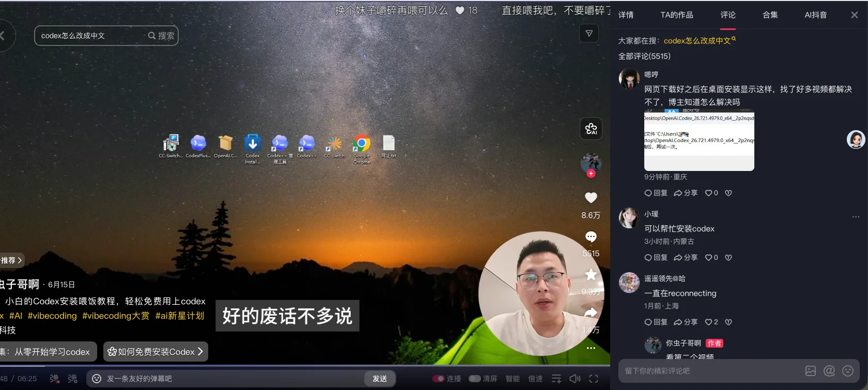Open collection chip 从零开始学习codex
Image resolution: width=868 pixels, height=390 pixels.
tap(48, 352)
